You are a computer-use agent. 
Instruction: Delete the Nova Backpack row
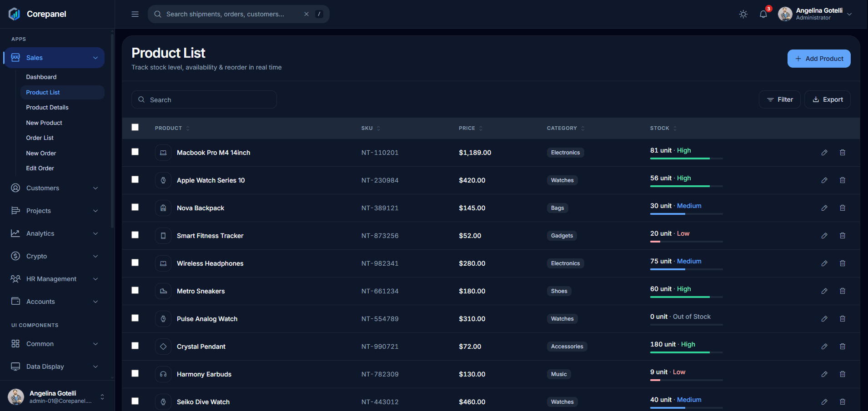[x=843, y=208]
